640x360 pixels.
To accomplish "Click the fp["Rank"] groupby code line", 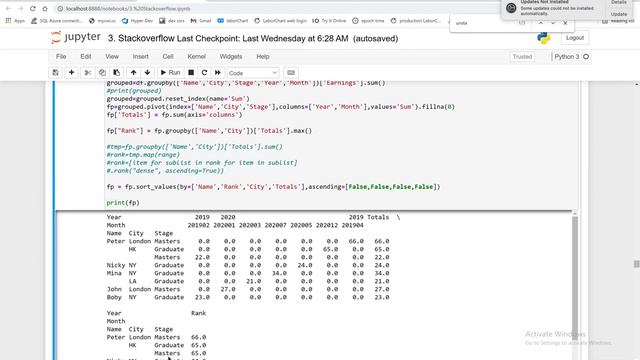I will 209,131.
